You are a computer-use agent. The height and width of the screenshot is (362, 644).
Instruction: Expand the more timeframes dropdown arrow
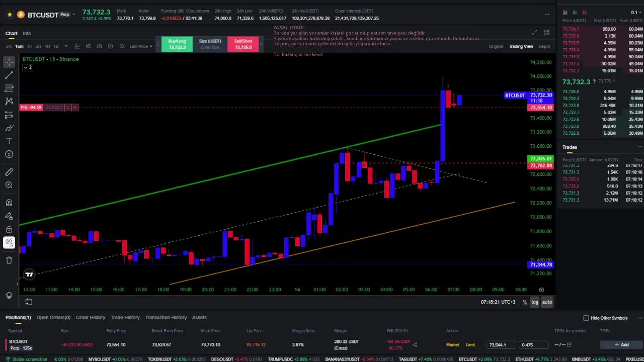(66, 46)
